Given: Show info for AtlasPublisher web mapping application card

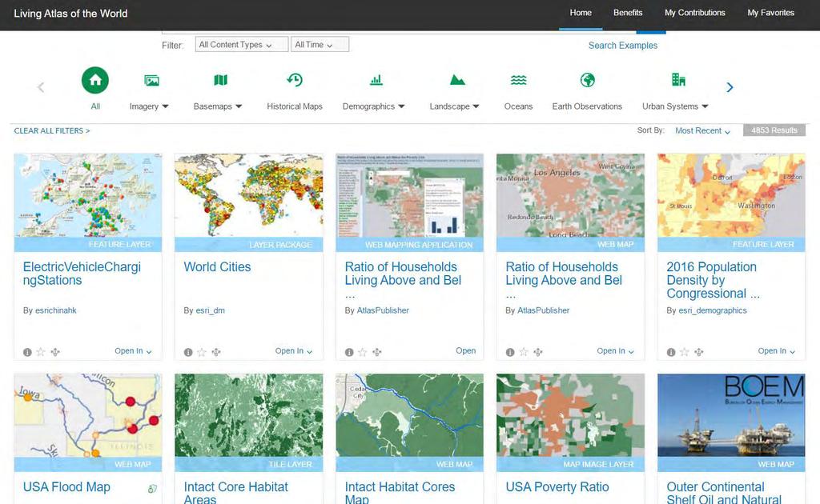Looking at the screenshot, I should click(x=349, y=352).
